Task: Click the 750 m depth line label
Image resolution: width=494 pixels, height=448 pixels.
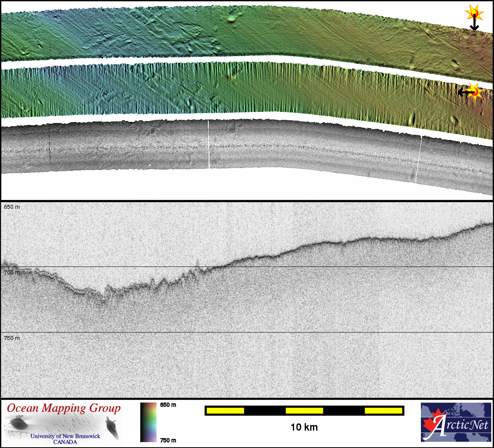Action: pyautogui.click(x=12, y=338)
